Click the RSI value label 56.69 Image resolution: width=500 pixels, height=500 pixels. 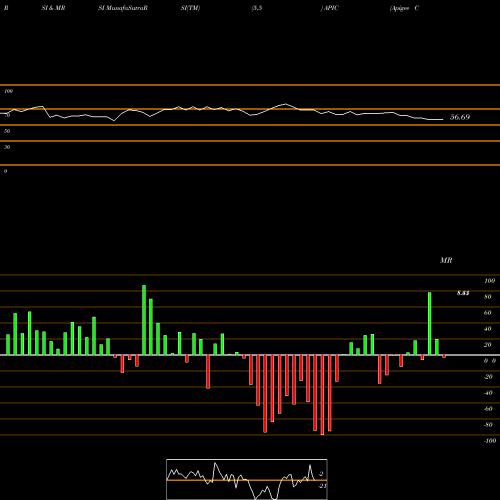point(460,117)
